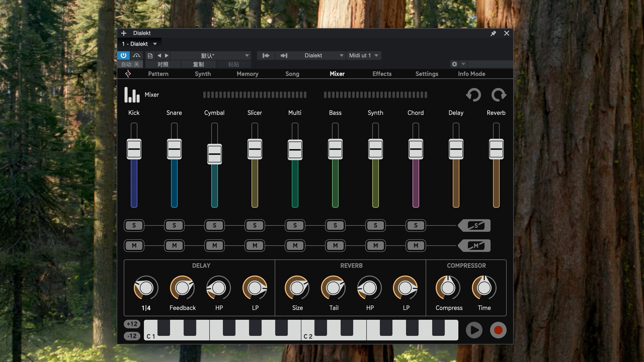Expand the 1 - Dialekt instance dropdown

click(x=155, y=44)
